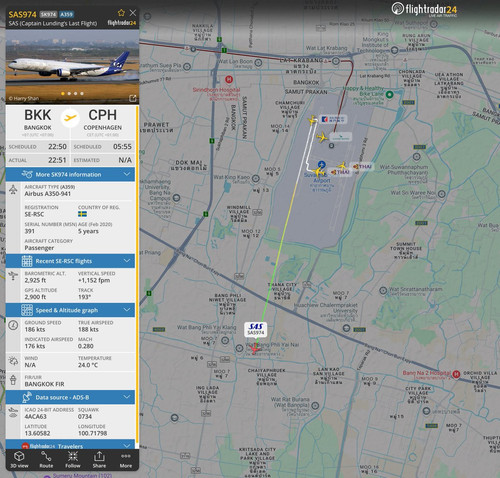Click the BANGKOK FIR text
Screen dimensions: 500x478
click(x=44, y=384)
